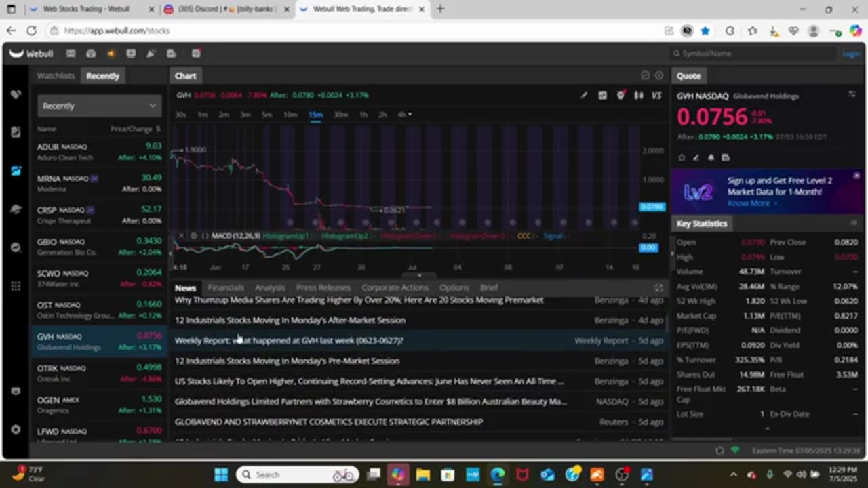Open the Options tab

(x=454, y=287)
